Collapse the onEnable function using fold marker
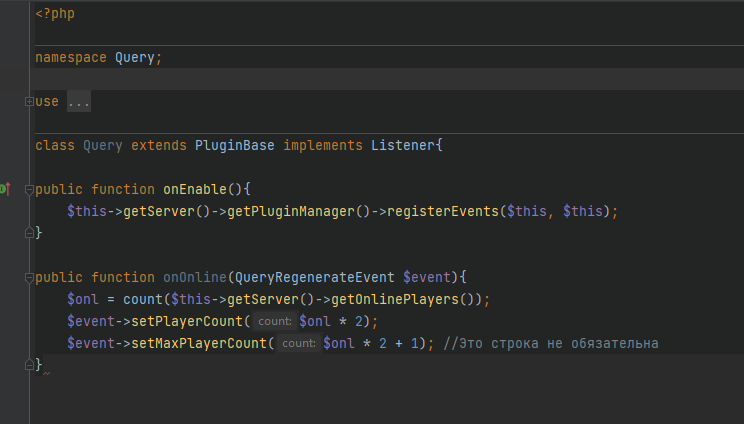 pos(27,189)
